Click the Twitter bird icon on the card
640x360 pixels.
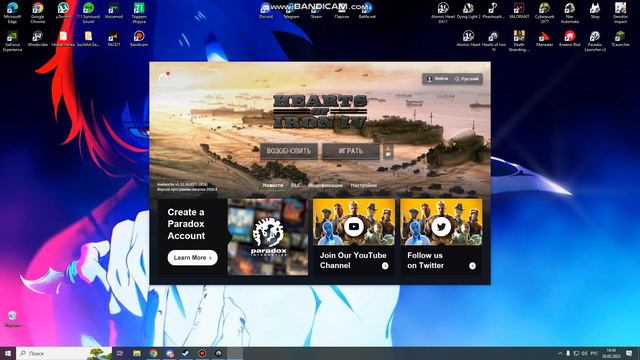coord(441,227)
